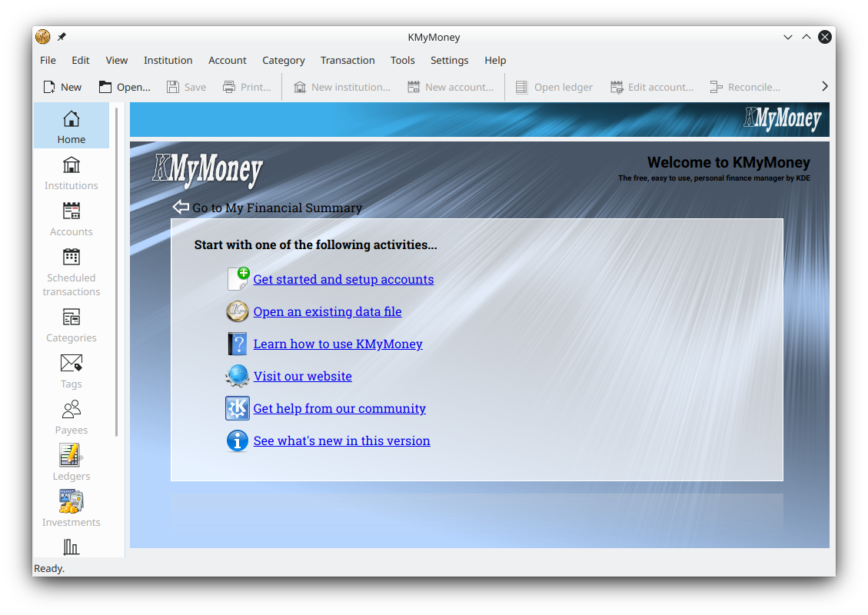Follow the Learn how to use KMyMoney link
Viewport: 868px width, 615px height.
point(338,344)
